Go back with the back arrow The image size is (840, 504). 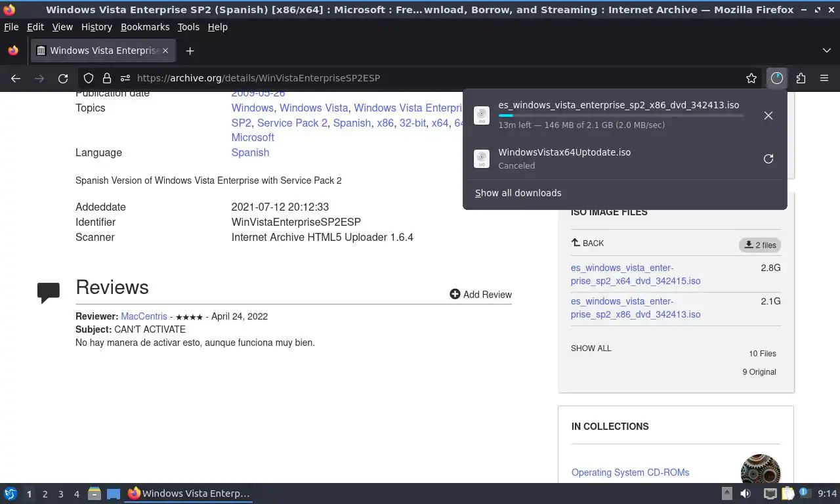(x=16, y=78)
